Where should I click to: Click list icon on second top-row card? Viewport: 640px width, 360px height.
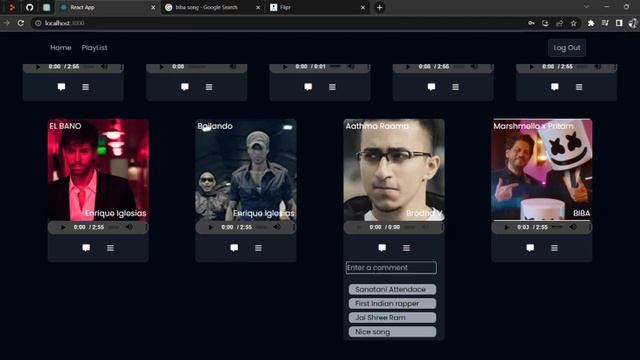coord(209,87)
